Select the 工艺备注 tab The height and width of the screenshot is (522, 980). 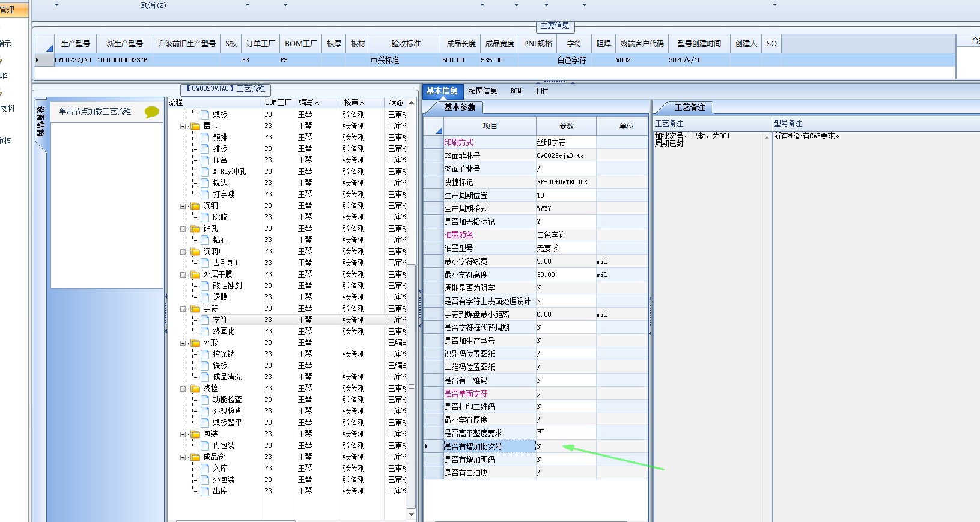[690, 107]
